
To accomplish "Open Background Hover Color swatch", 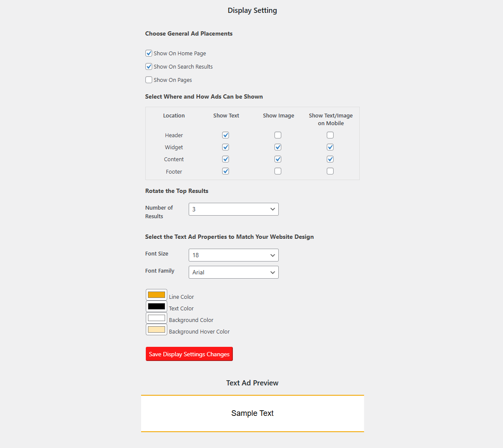I will click(x=157, y=329).
